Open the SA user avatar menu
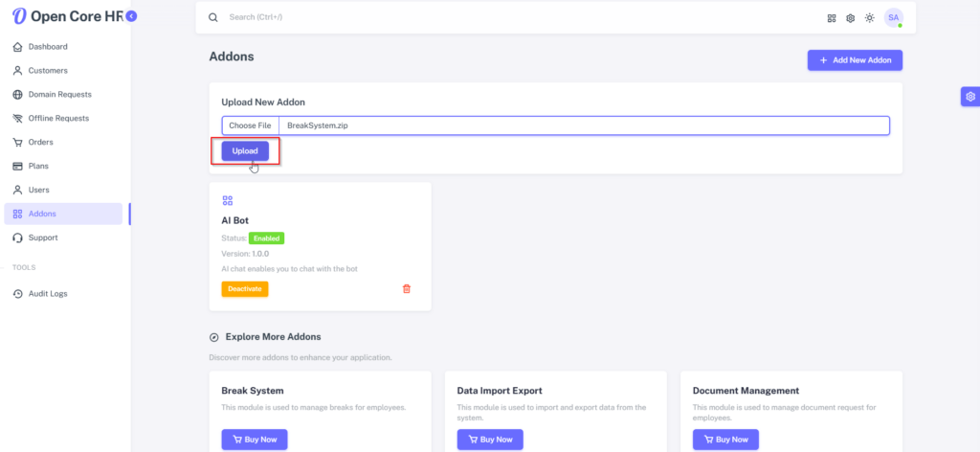 (894, 18)
